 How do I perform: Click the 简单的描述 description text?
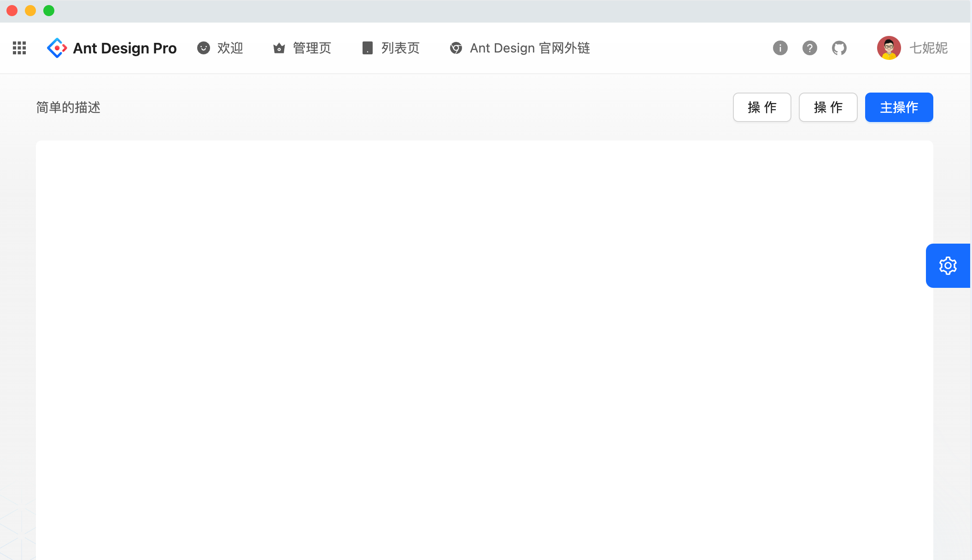68,107
